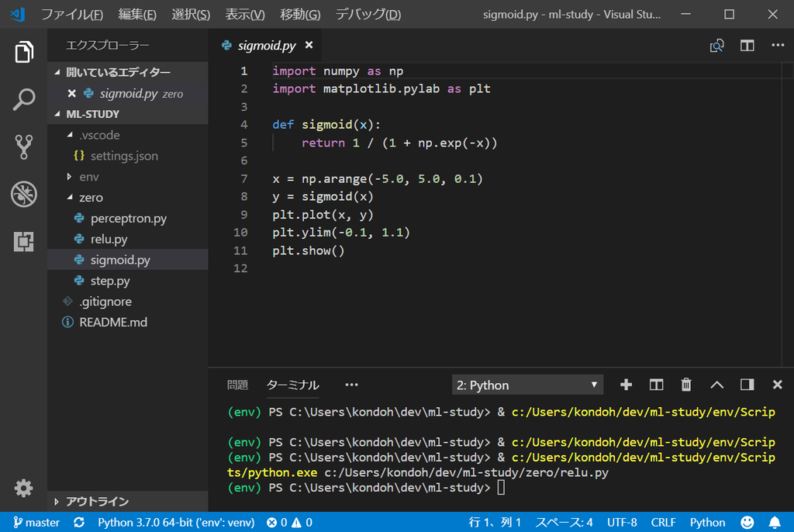Create a new terminal with plus icon
794x532 pixels.
click(626, 385)
